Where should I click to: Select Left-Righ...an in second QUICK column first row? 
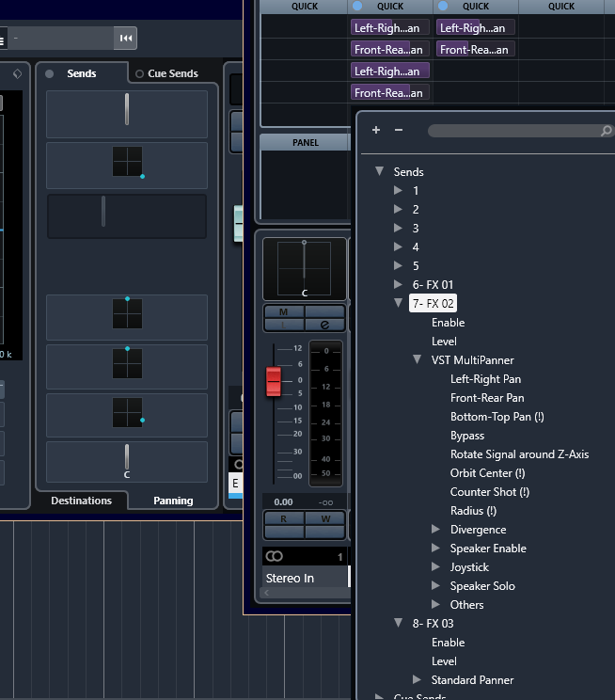(x=390, y=27)
